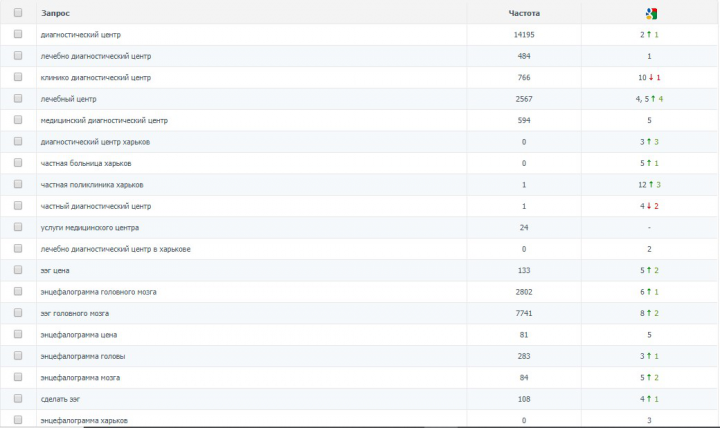This screenshot has width=720, height=428.
Task: Check the box for клинико диагностический центр
Action: [18, 77]
